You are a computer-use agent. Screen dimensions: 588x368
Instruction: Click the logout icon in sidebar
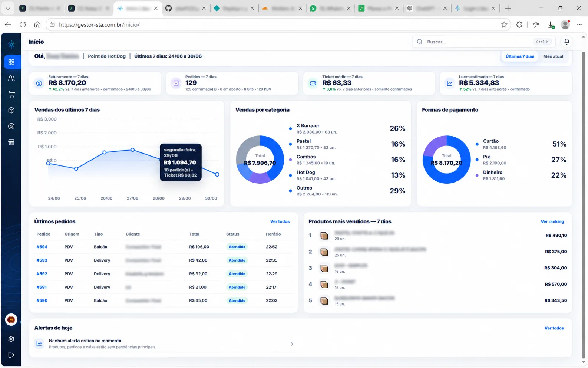pyautogui.click(x=11, y=355)
